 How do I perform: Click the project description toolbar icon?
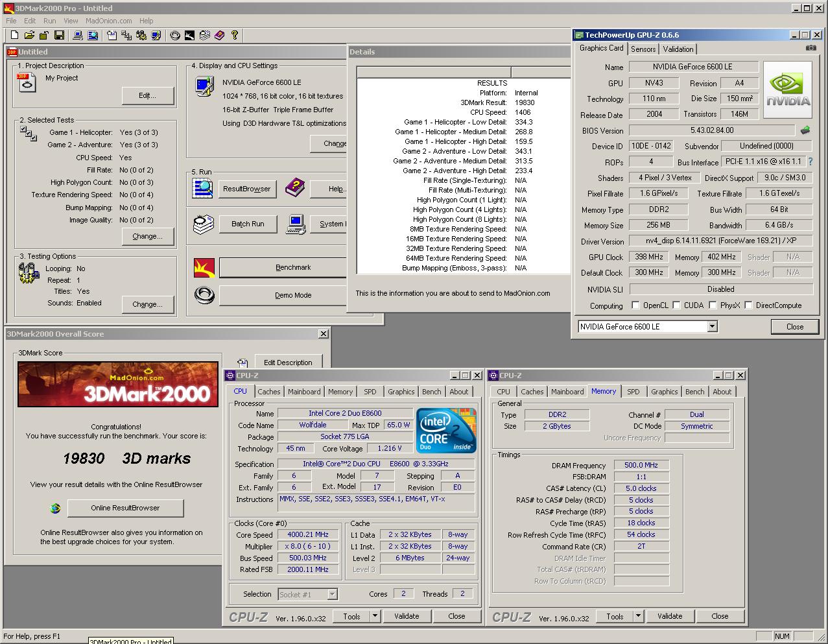coord(112,36)
